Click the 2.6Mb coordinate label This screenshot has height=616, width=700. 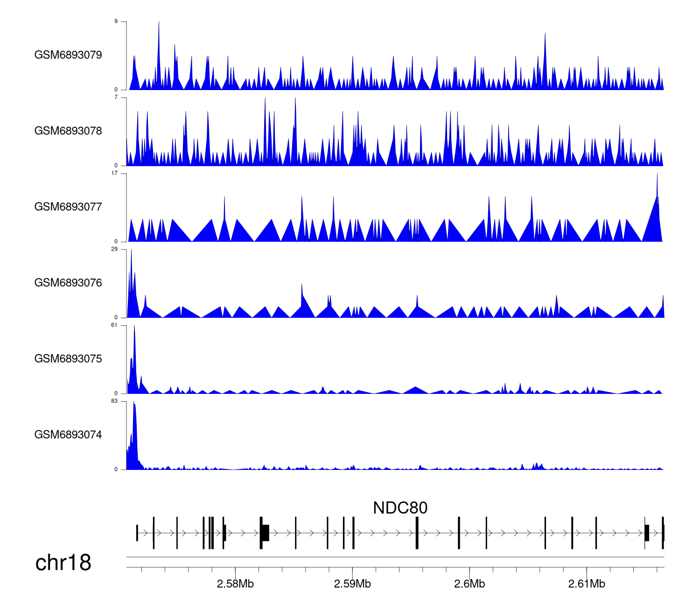[469, 584]
